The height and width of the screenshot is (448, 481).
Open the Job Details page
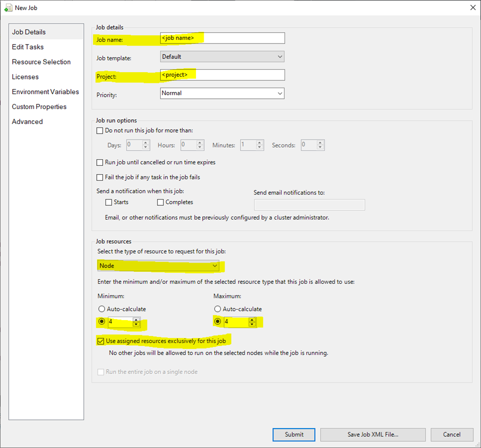click(x=47, y=32)
